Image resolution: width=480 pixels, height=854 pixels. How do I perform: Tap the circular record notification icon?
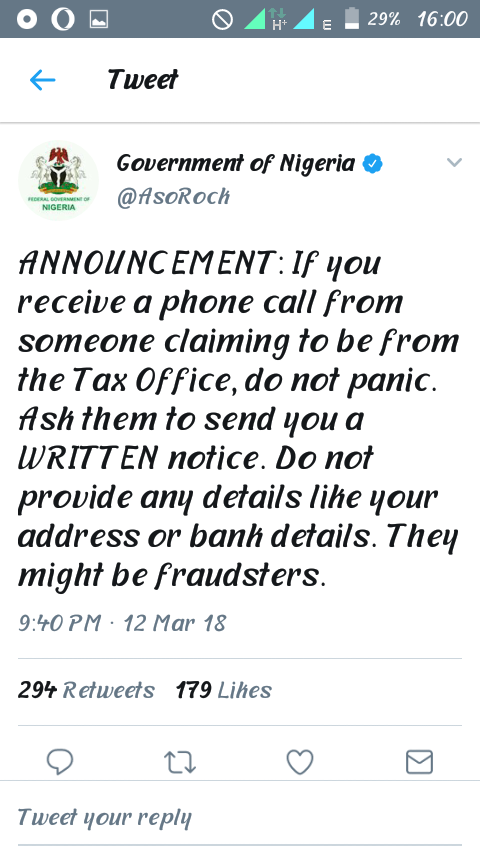(27, 20)
